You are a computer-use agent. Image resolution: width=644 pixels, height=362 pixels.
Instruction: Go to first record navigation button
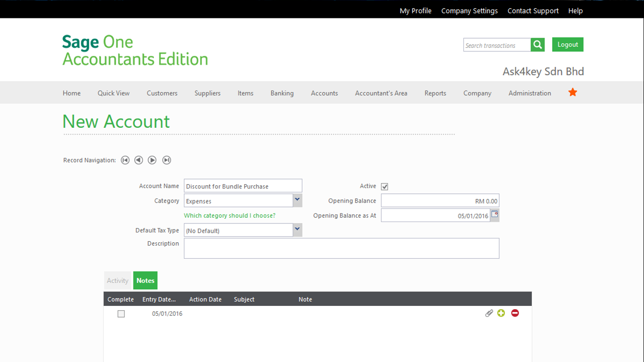pos(125,160)
